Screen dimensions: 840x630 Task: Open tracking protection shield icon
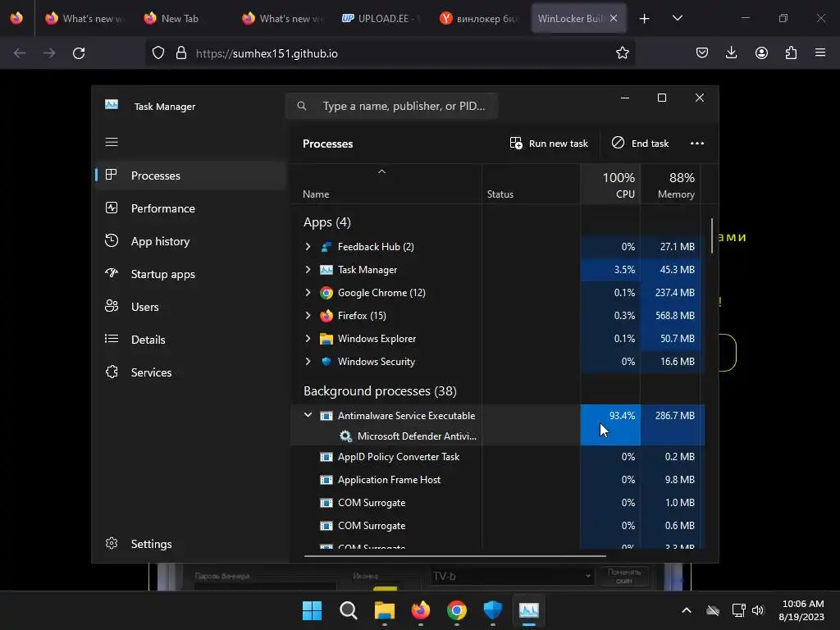pyautogui.click(x=158, y=53)
